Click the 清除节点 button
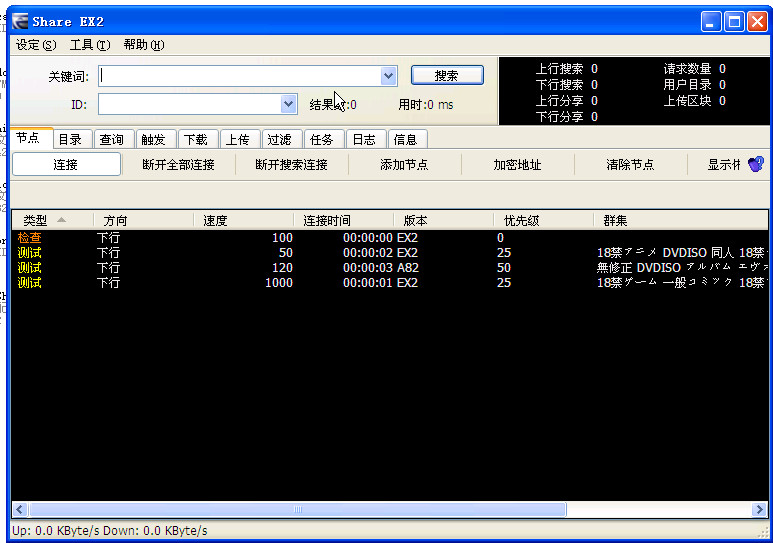 (631, 164)
